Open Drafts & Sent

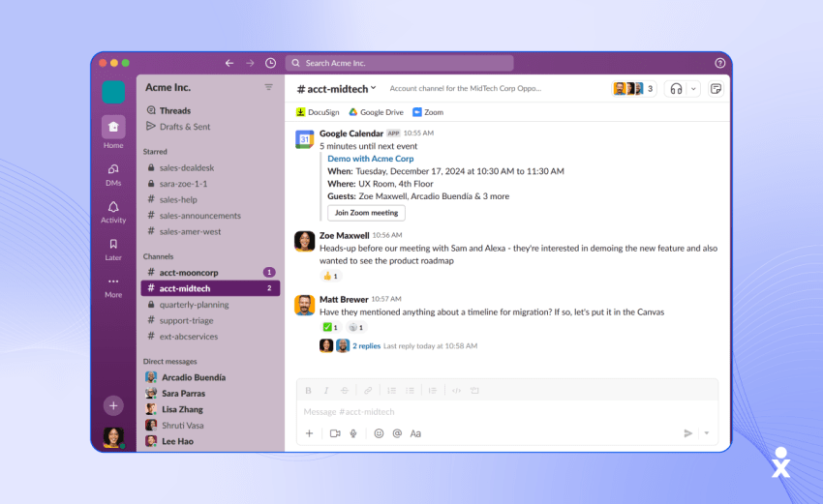point(178,127)
